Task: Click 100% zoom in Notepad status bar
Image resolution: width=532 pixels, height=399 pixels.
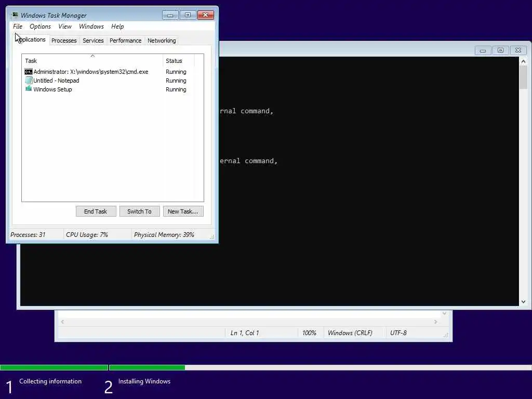Action: [x=309, y=333]
